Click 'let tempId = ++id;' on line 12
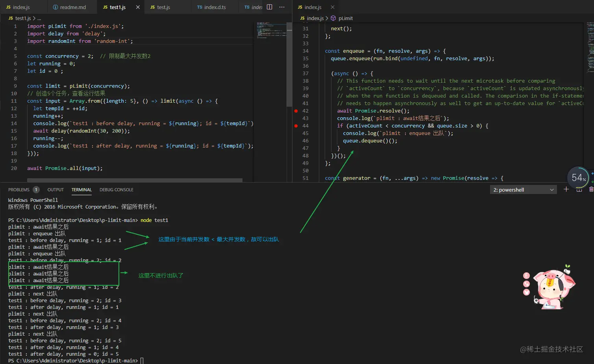This screenshot has height=364, width=594. point(60,109)
